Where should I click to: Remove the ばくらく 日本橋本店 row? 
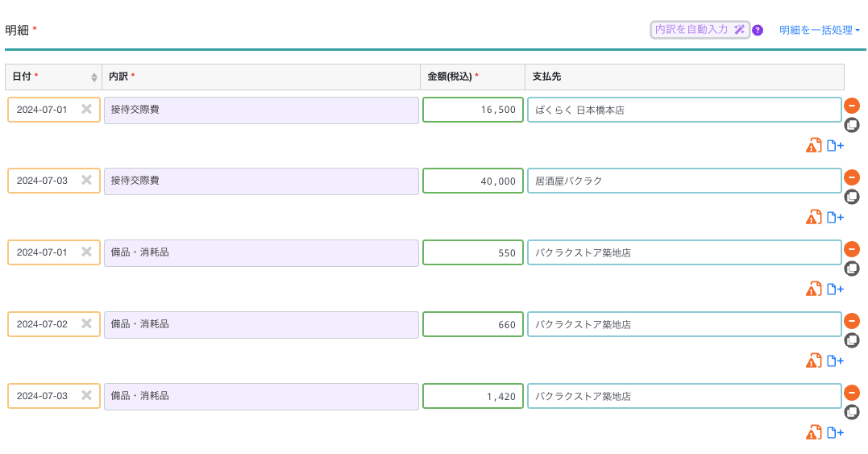(852, 106)
